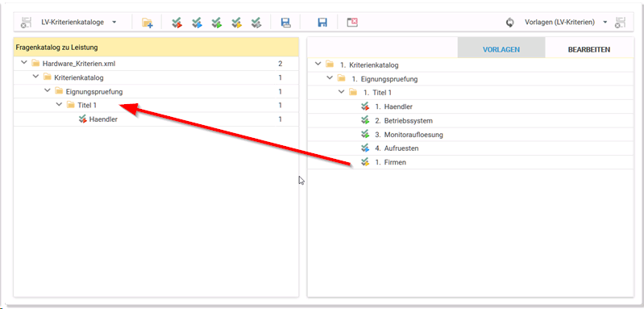This screenshot has height=309, width=644.
Task: Collapse the right 1. Eignungspruefung node
Action: (330, 78)
